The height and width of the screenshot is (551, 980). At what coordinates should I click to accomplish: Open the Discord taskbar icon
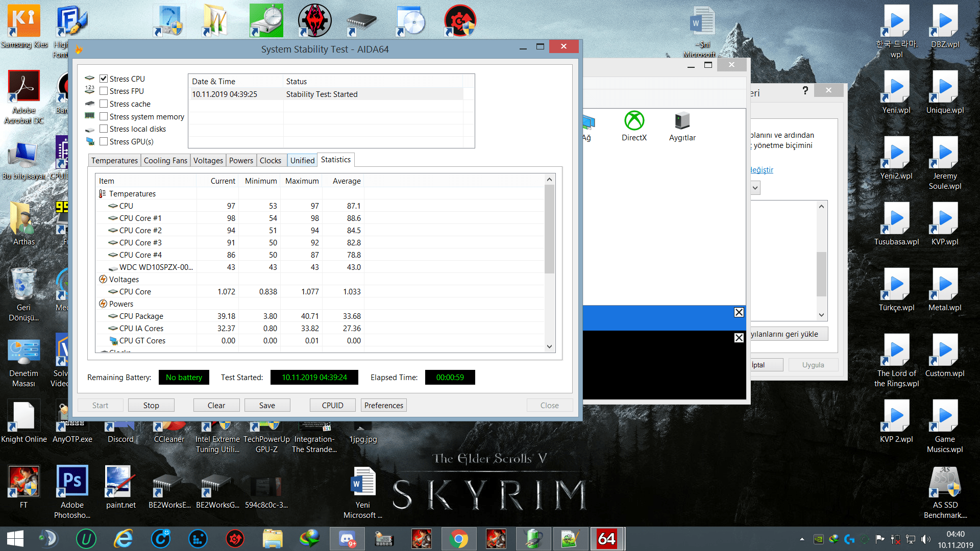347,539
